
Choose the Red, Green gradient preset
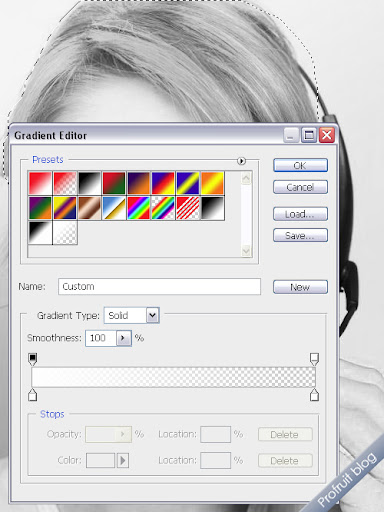[114, 183]
